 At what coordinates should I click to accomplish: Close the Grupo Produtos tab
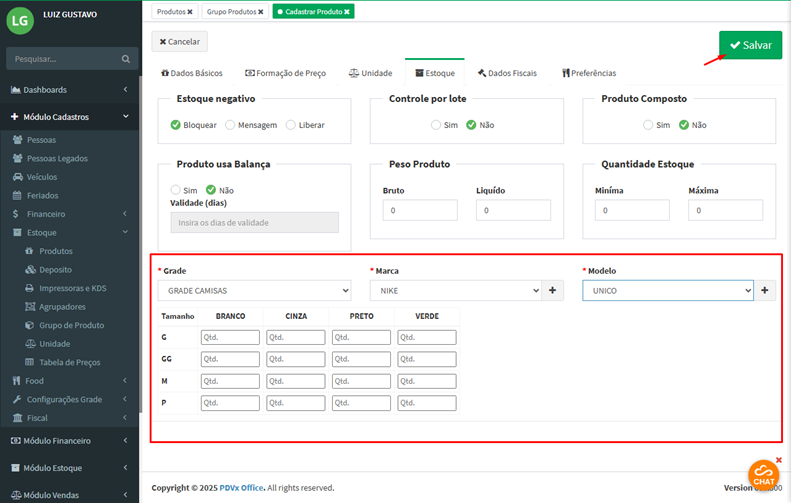[260, 12]
